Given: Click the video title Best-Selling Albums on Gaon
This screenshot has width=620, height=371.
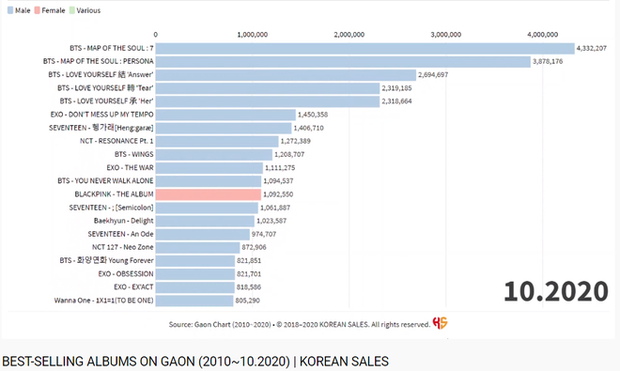Looking at the screenshot, I should pos(195,362).
